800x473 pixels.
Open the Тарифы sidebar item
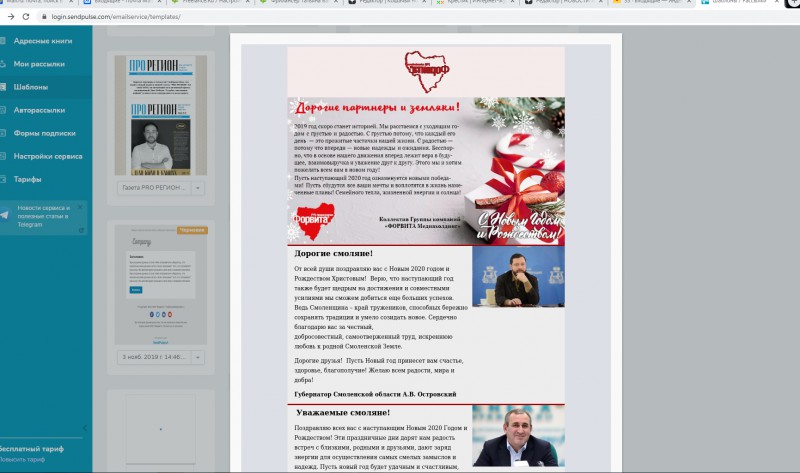point(28,179)
